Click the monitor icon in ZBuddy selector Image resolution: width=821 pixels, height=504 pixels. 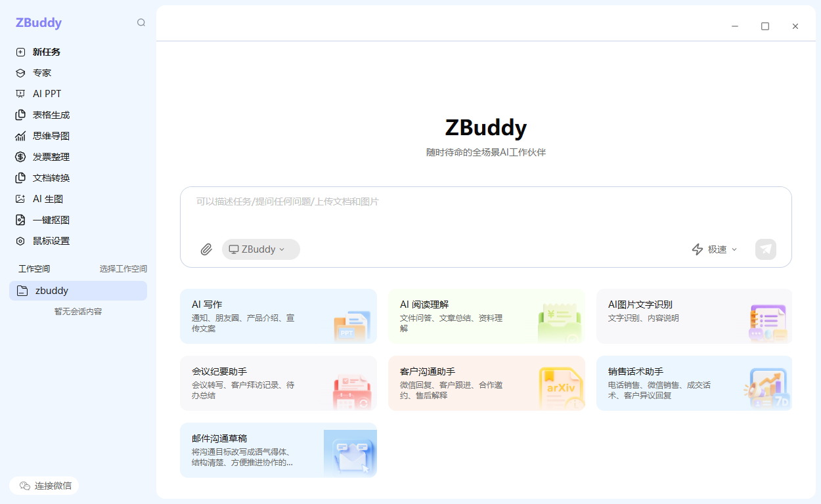[x=233, y=249]
